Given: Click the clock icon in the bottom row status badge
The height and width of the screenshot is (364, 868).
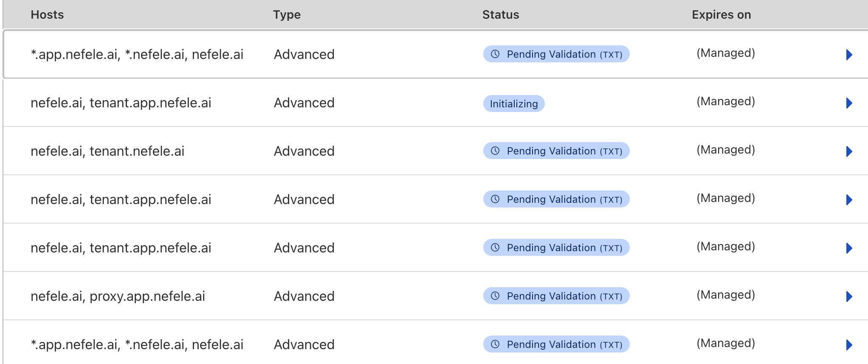Looking at the screenshot, I should click(x=495, y=344).
